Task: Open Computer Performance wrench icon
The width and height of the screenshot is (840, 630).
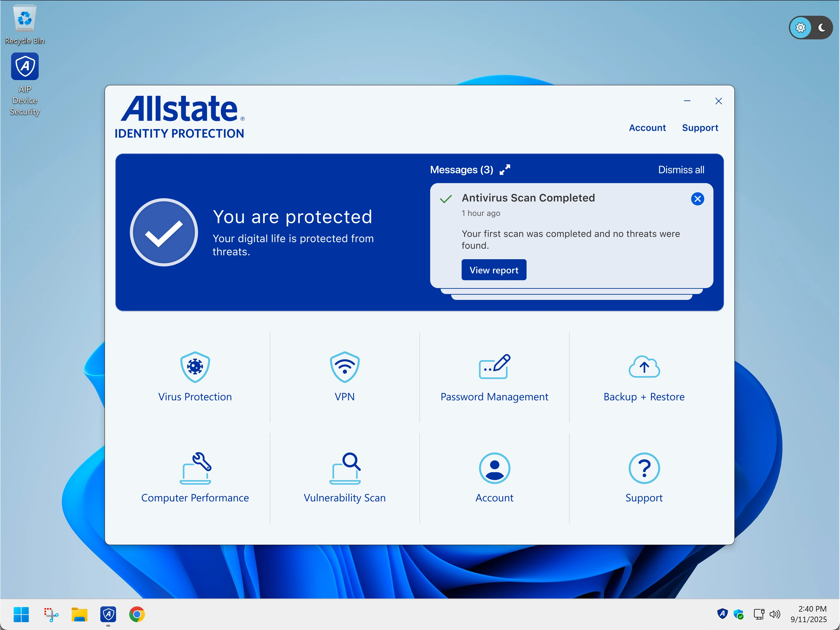Action: (x=195, y=468)
